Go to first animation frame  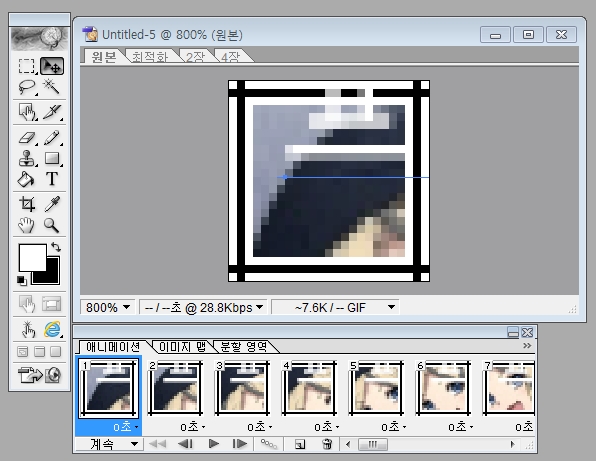click(157, 444)
